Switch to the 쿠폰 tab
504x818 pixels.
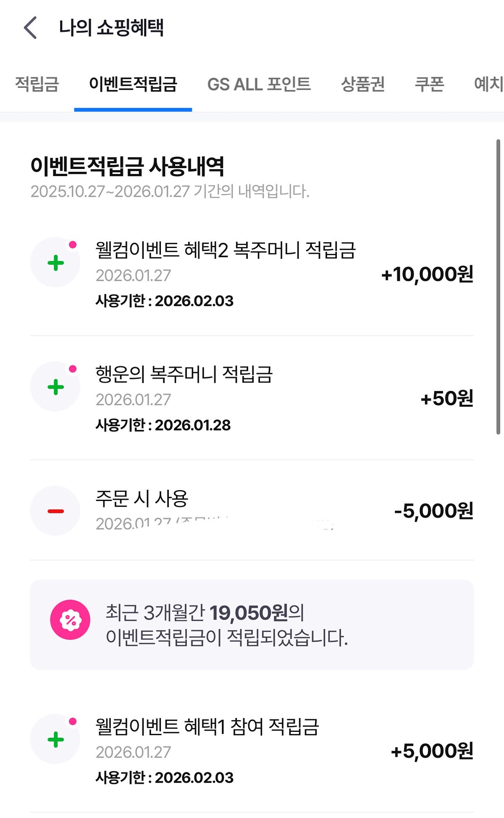click(x=429, y=84)
